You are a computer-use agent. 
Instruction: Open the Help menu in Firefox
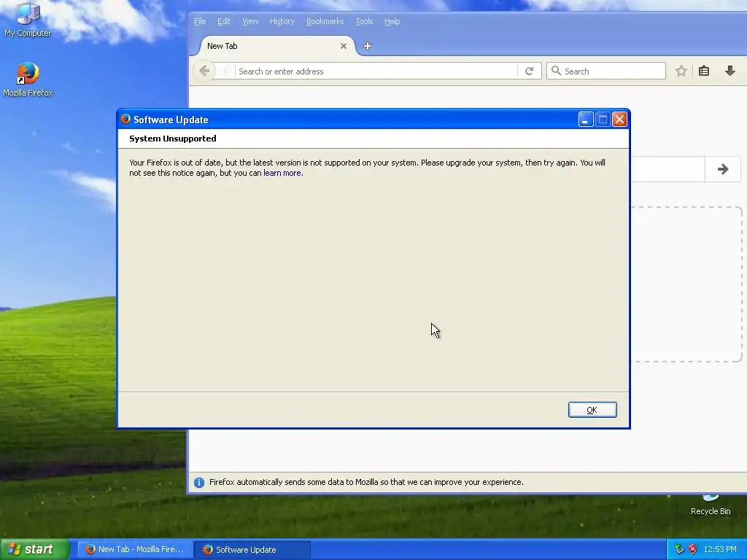pyautogui.click(x=392, y=21)
